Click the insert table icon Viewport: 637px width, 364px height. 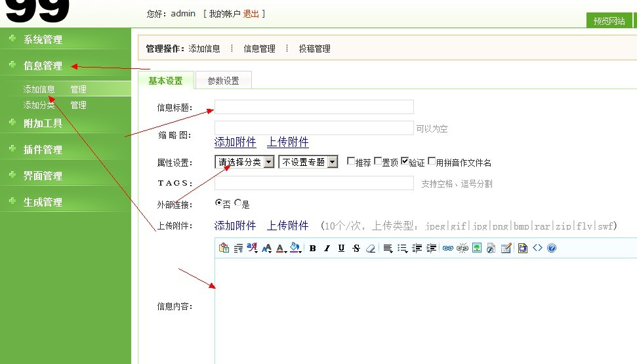click(506, 248)
